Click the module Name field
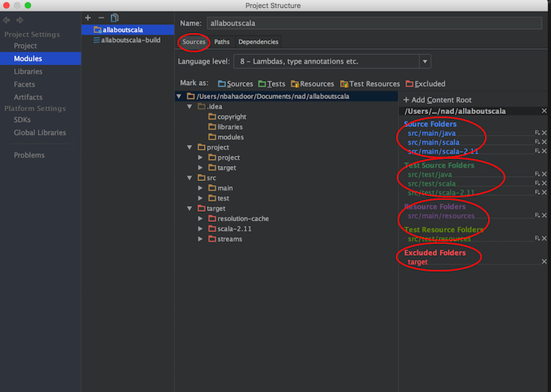Viewport: 551px width, 392px height. 374,23
